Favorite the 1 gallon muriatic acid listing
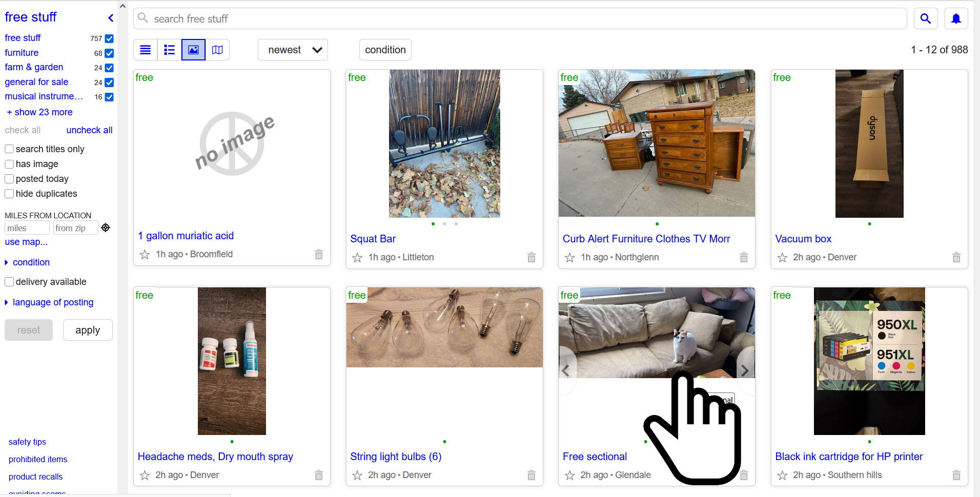 click(145, 255)
